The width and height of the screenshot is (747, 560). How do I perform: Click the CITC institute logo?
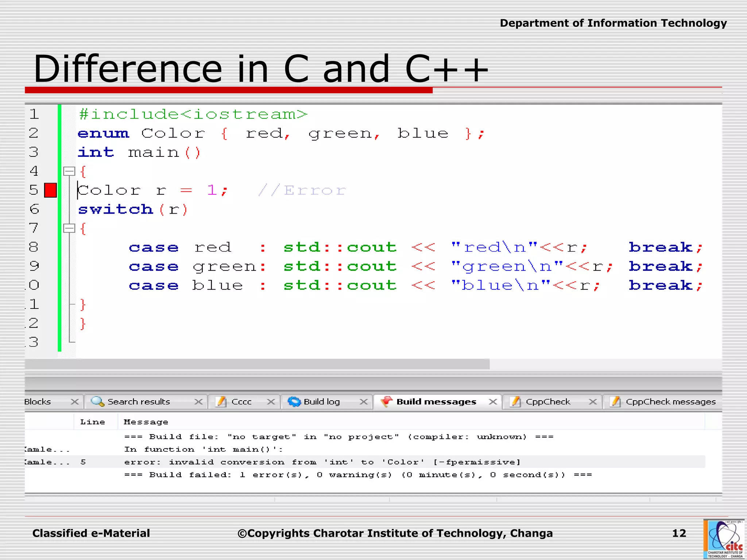(724, 539)
